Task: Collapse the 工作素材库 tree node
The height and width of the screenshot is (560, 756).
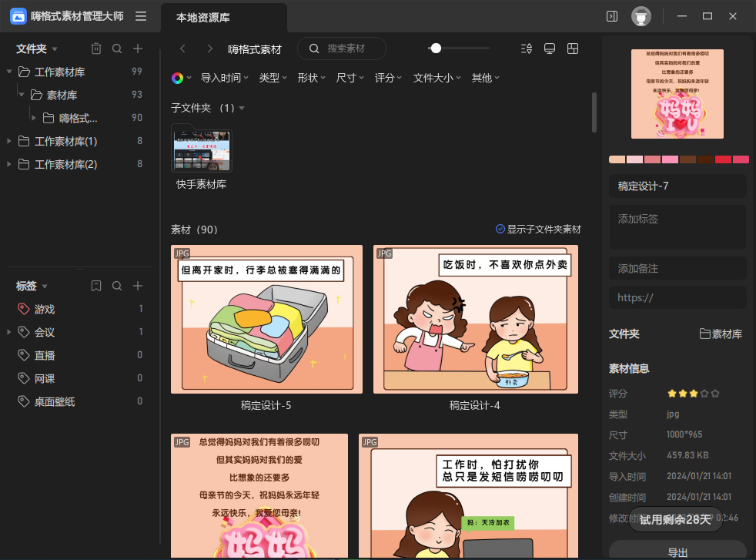Action: [9, 72]
